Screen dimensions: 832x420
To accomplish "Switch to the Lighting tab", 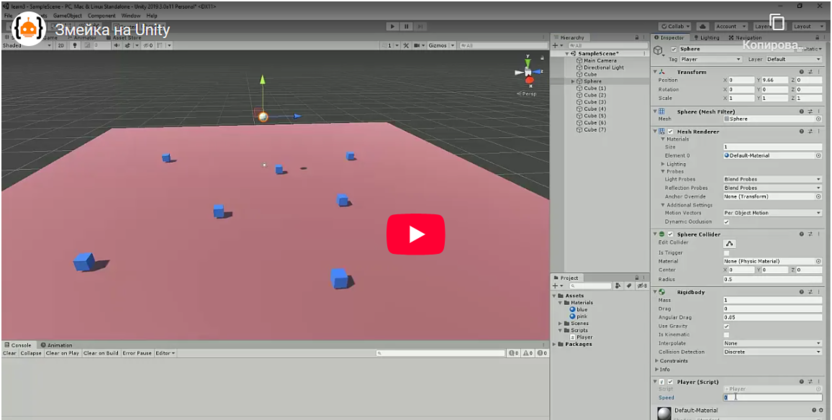I will point(707,38).
